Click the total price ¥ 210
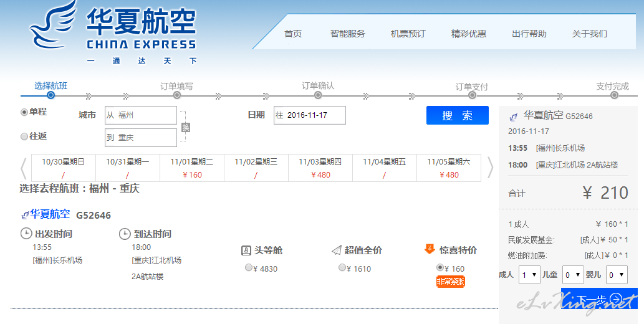 605,193
